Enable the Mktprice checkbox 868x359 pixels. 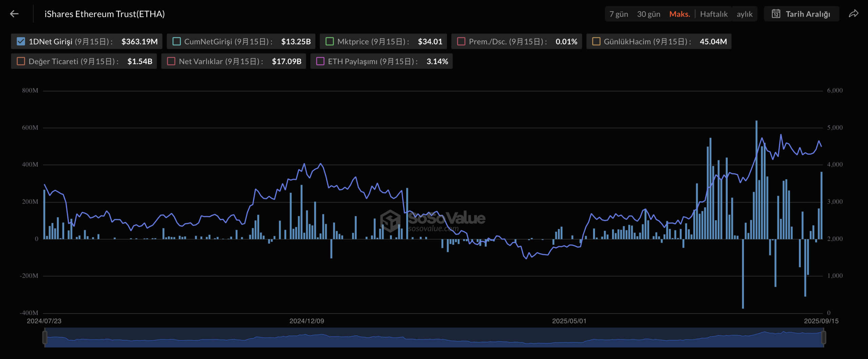click(329, 41)
